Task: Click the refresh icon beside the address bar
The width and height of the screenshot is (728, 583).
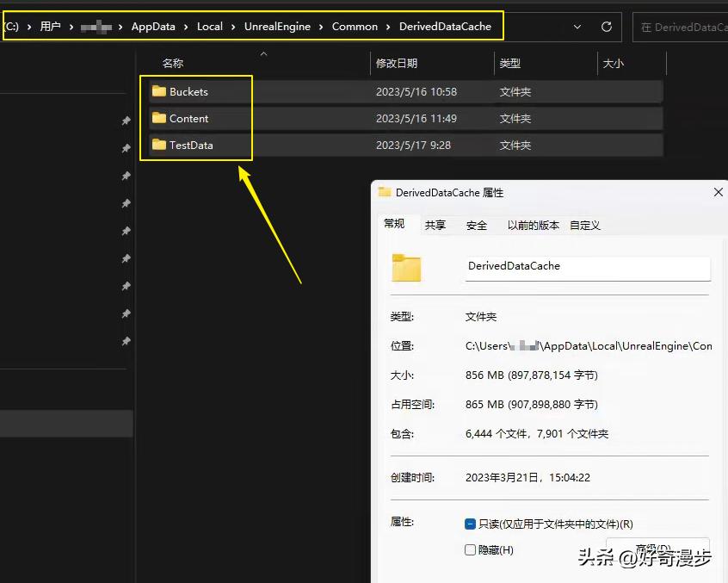Action: click(606, 27)
